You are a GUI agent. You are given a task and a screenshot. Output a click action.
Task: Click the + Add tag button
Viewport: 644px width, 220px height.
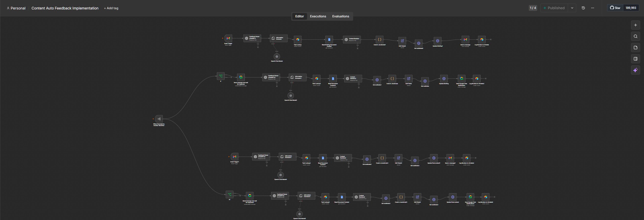pyautogui.click(x=111, y=8)
